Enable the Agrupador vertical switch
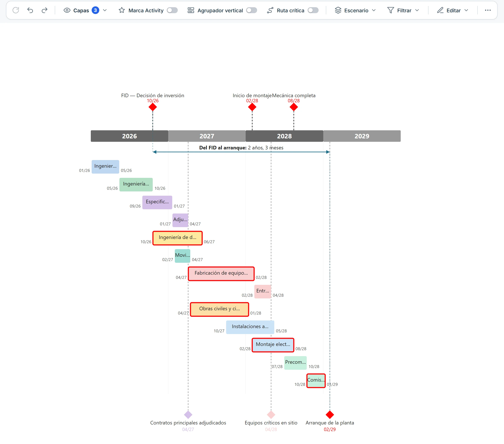Viewport: 504px width, 444px height. (x=252, y=10)
